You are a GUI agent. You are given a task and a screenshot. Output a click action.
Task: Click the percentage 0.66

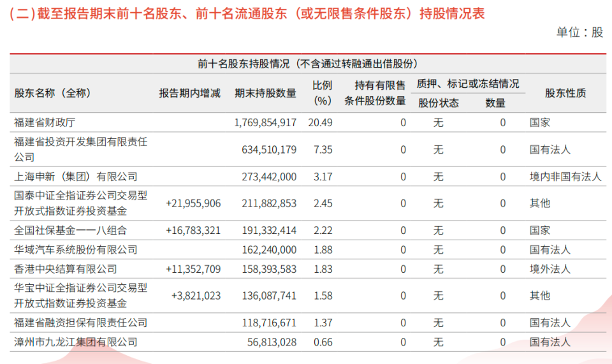click(x=323, y=342)
